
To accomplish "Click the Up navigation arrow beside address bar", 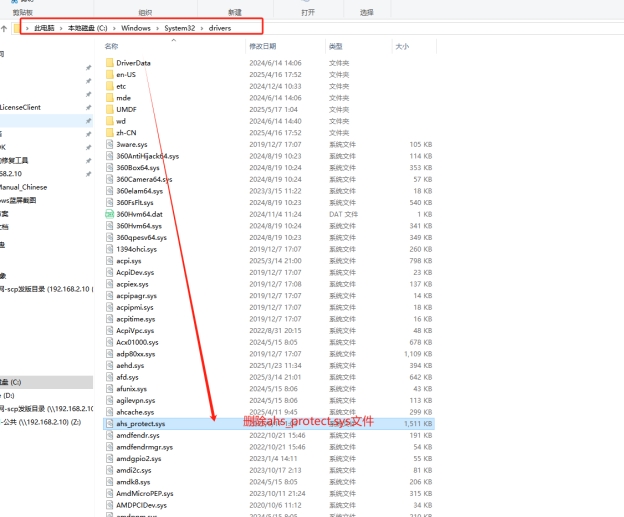I will pyautogui.click(x=4, y=28).
